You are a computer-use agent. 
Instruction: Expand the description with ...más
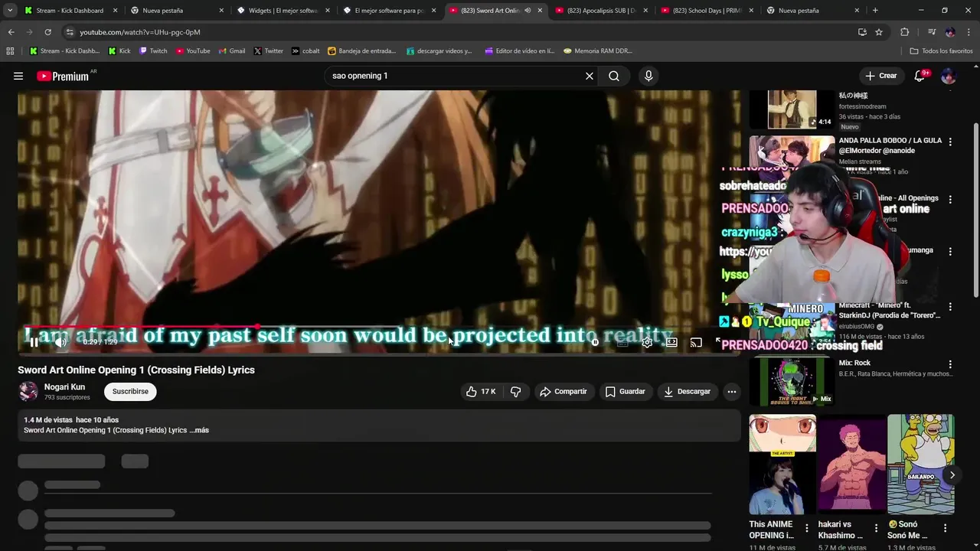pos(199,430)
